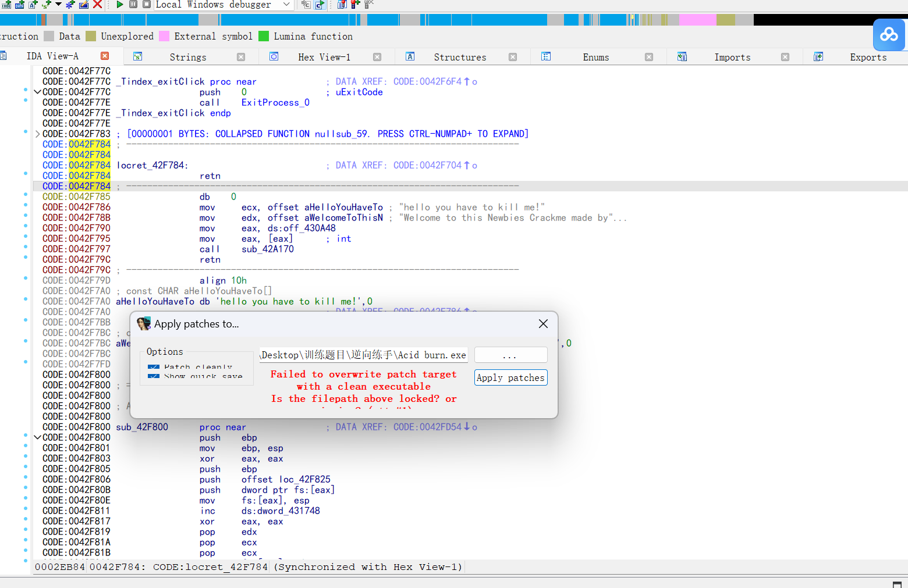Close the Enums tab
Screen dimensions: 908x588
click(649, 57)
